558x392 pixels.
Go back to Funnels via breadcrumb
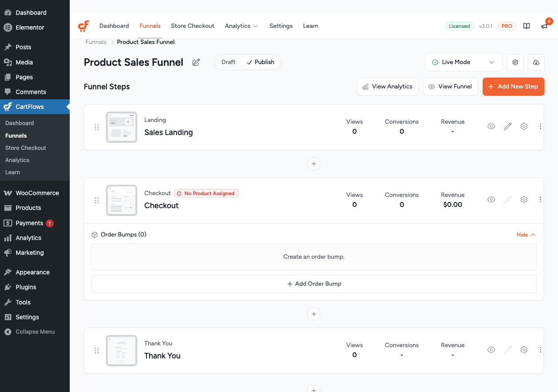tap(96, 42)
